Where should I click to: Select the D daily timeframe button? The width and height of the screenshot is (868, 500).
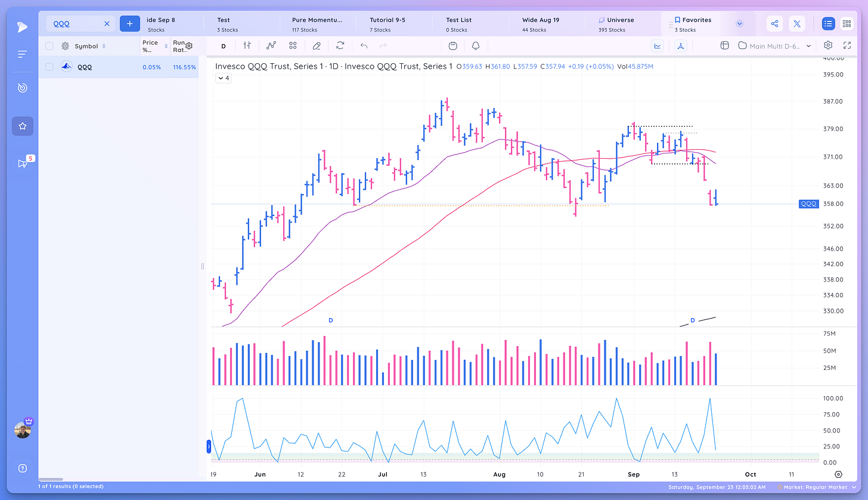(224, 46)
